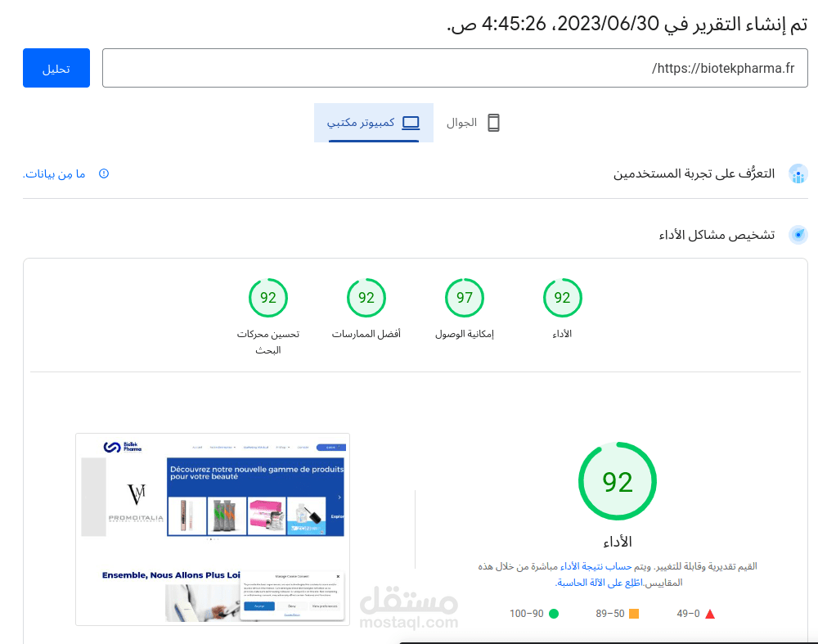Image resolution: width=818 pixels, height=644 pixels.
Task: Click the blue تحليل analyze button
Action: pos(56,69)
